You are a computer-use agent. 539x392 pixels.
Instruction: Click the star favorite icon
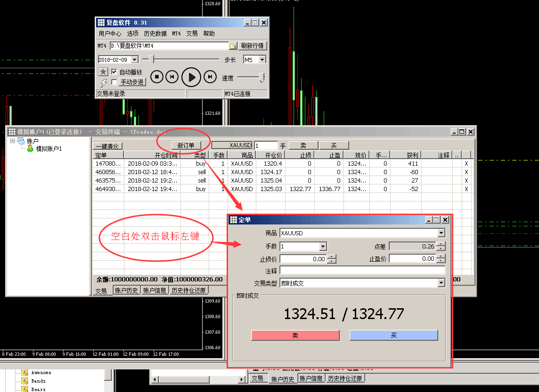pyautogui.click(x=103, y=72)
